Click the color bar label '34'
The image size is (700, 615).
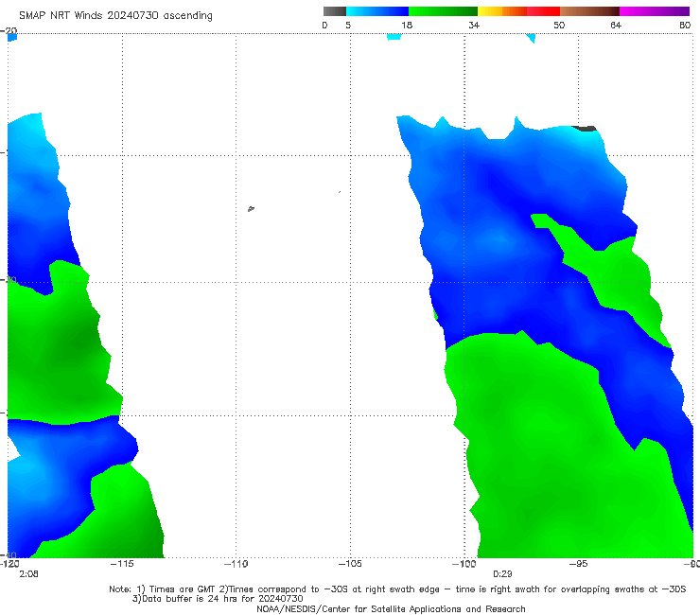point(474,25)
